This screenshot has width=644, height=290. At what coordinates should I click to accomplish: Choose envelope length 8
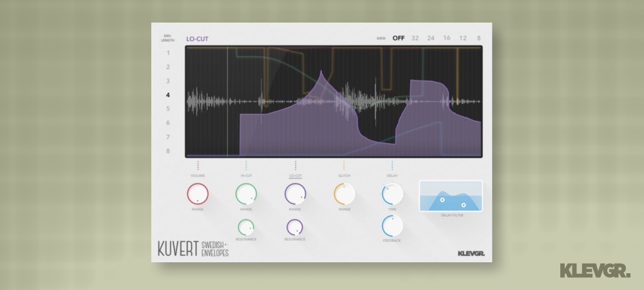(168, 151)
